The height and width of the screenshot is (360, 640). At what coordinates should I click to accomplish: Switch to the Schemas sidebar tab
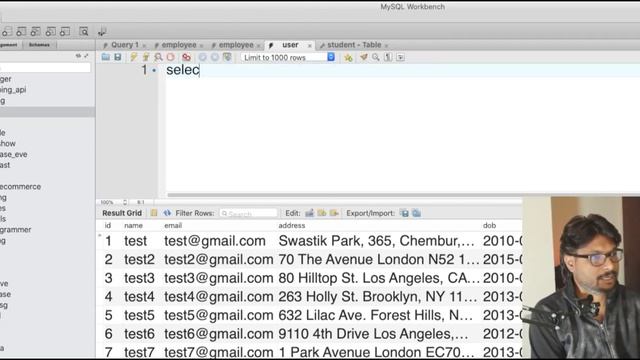click(39, 45)
